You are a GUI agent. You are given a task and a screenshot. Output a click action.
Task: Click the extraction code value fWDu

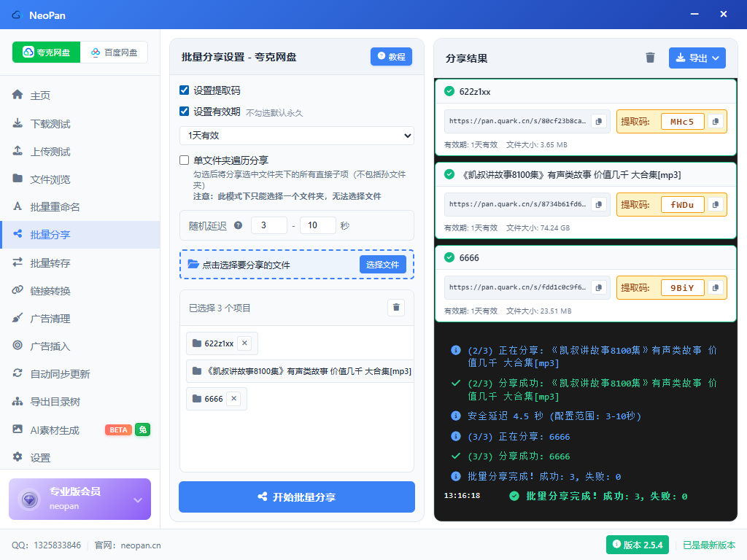click(x=682, y=205)
